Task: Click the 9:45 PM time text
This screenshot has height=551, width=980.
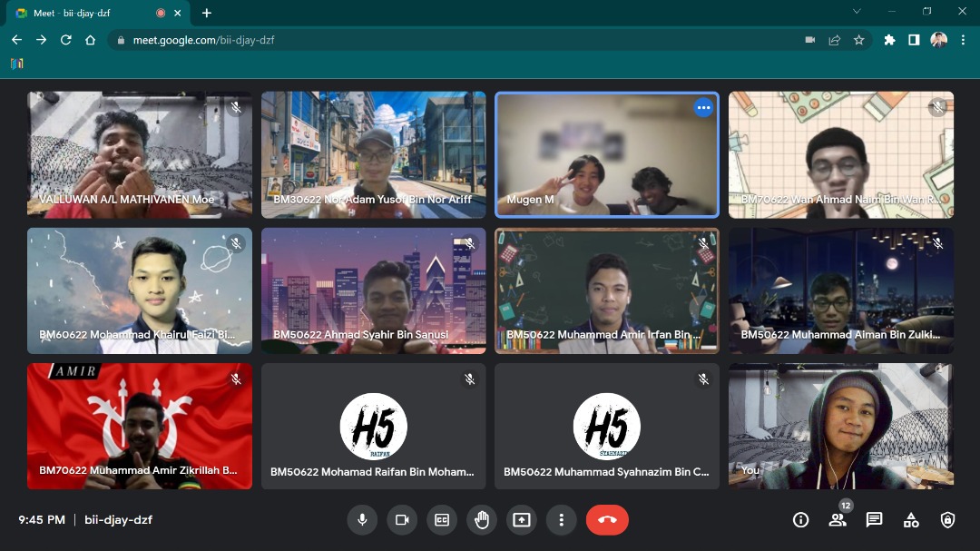Action: click(x=42, y=520)
